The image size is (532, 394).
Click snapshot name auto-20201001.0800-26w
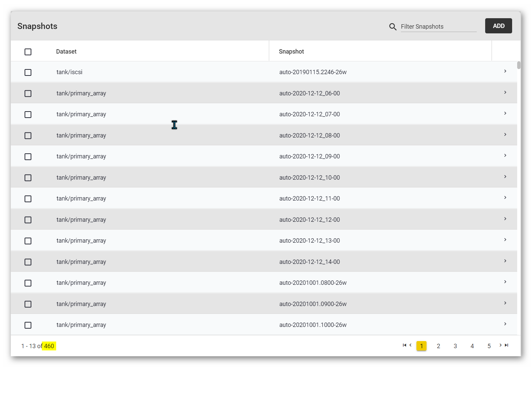[313, 283]
